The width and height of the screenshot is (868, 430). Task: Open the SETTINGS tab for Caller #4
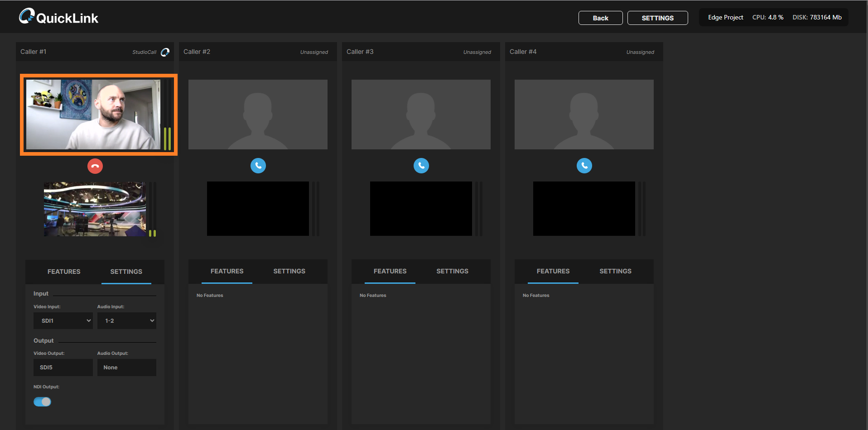[x=615, y=271]
